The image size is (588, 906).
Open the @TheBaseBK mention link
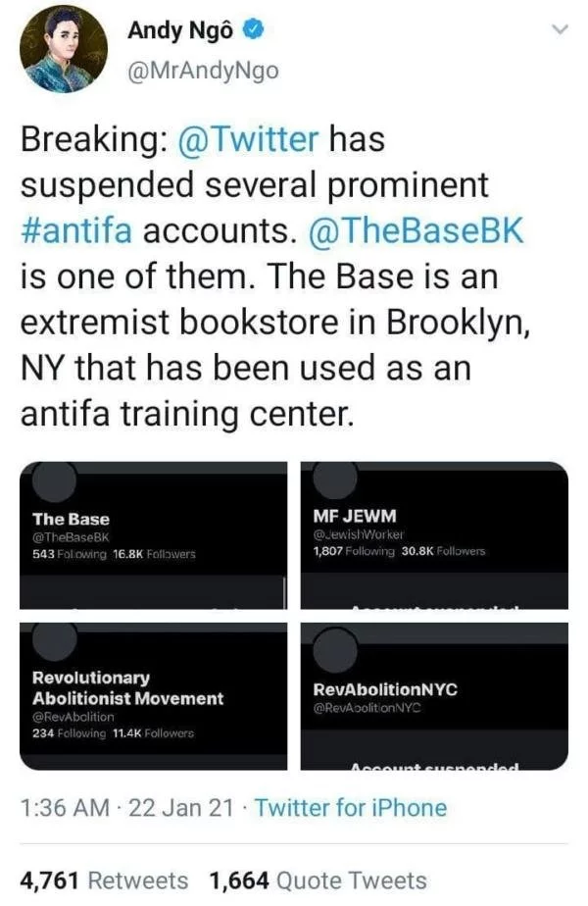(x=416, y=230)
